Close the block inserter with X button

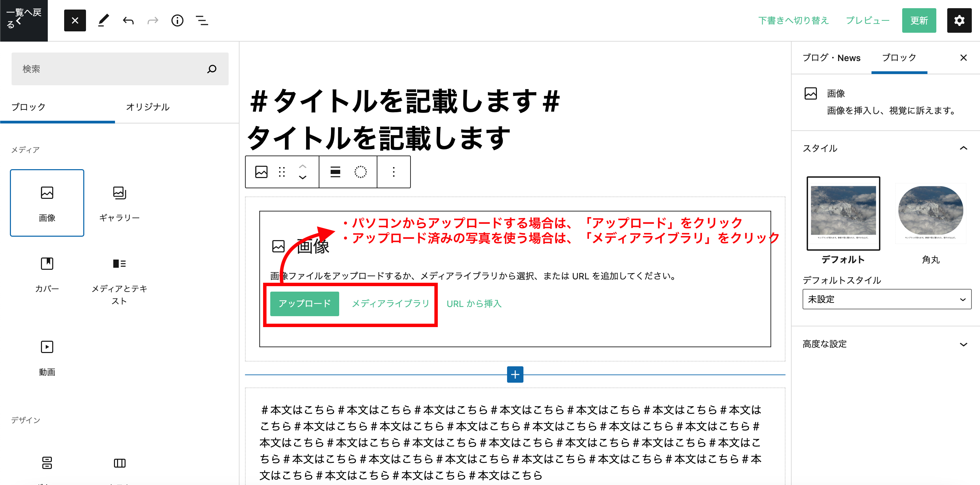coord(75,20)
